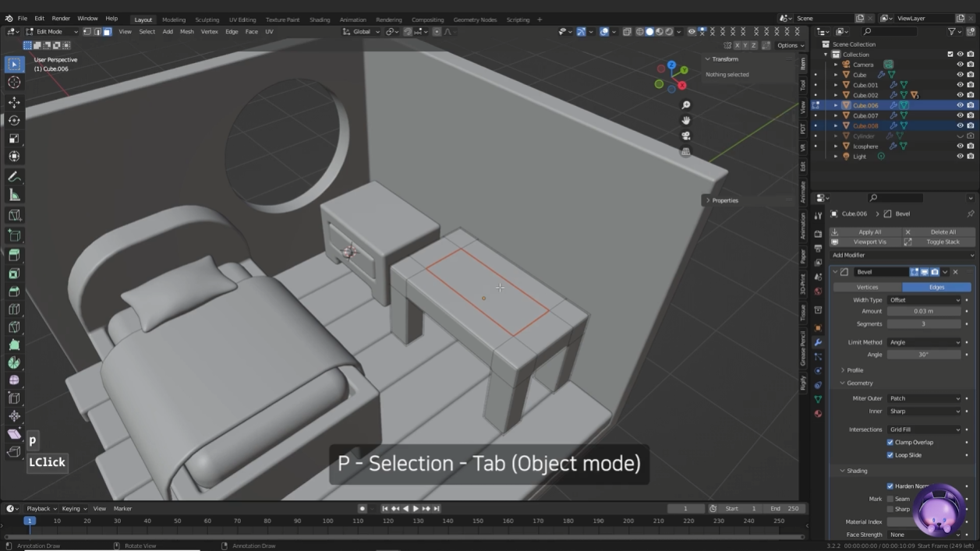The height and width of the screenshot is (551, 980).
Task: Toggle Harden Normals checkbox
Action: point(890,486)
